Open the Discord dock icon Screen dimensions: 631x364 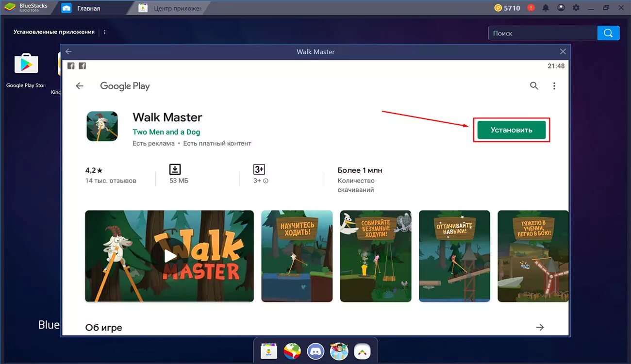(x=316, y=350)
